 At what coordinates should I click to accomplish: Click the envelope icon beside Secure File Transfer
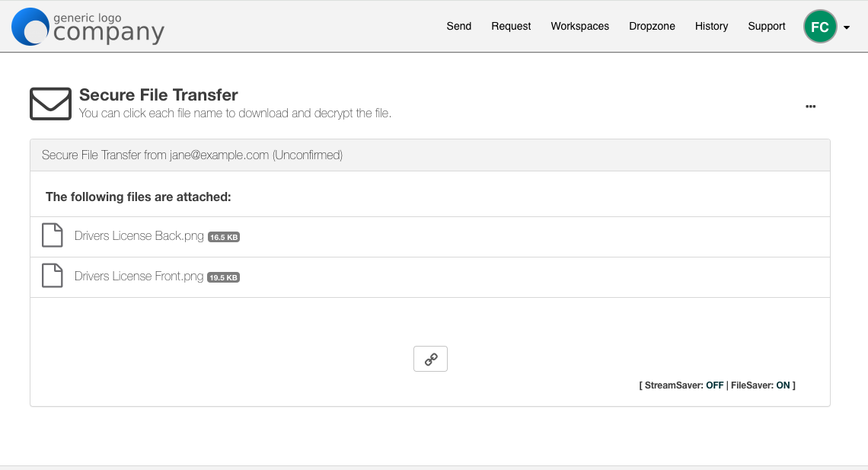pos(50,104)
